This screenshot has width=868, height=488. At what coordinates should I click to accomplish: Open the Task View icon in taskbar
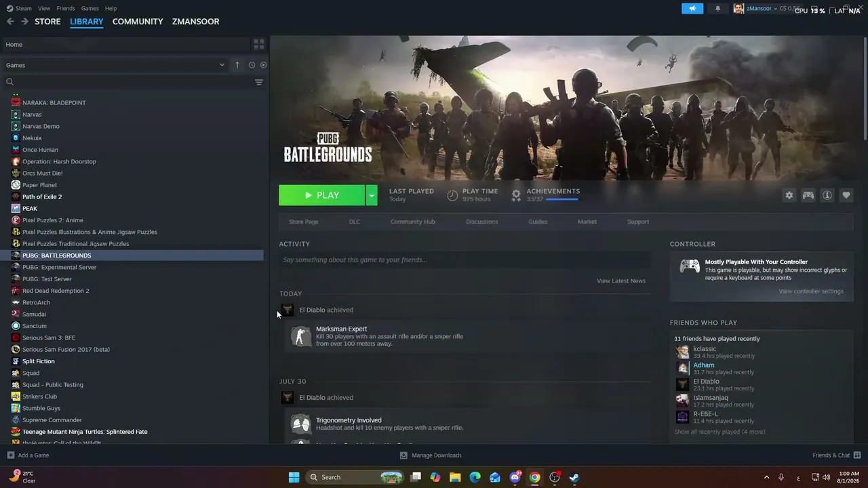click(x=416, y=477)
